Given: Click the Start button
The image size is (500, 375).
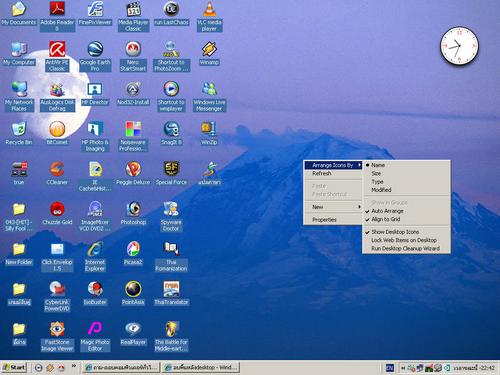Looking at the screenshot, I should [x=14, y=367].
